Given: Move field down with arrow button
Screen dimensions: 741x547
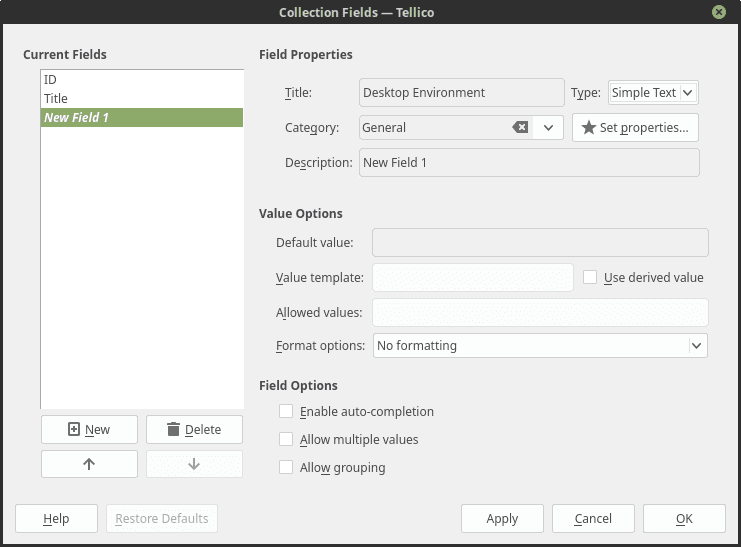Looking at the screenshot, I should coord(194,464).
